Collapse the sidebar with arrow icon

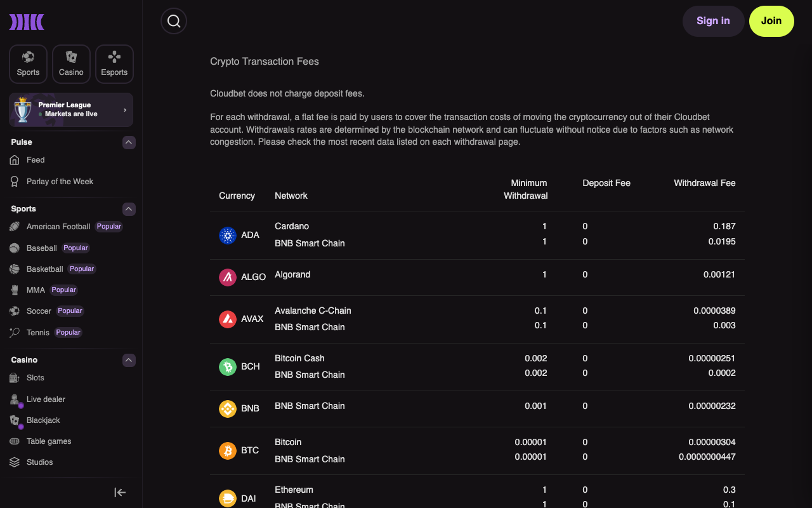pyautogui.click(x=120, y=492)
